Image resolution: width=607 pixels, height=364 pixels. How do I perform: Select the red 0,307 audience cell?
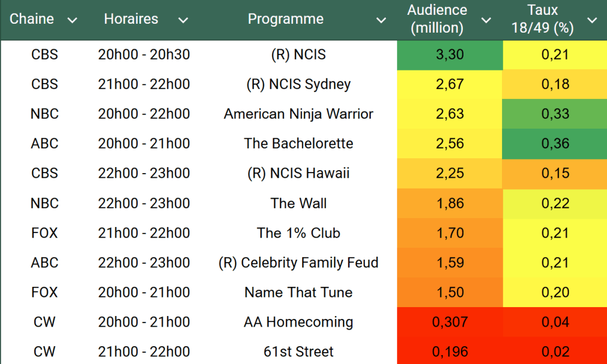(x=449, y=322)
